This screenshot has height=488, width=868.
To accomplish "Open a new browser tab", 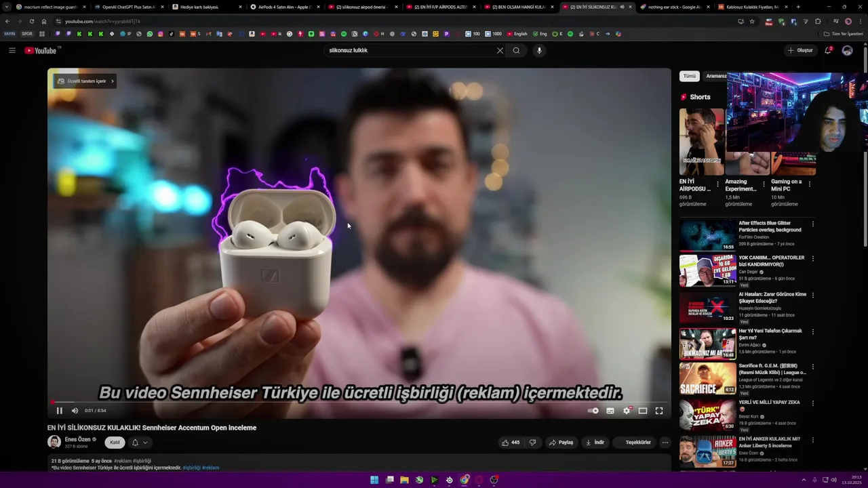I will coord(798,7).
